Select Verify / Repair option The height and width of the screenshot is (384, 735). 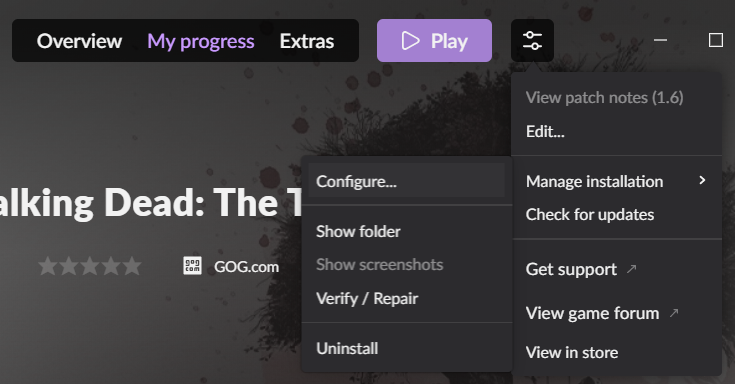[x=406, y=298]
